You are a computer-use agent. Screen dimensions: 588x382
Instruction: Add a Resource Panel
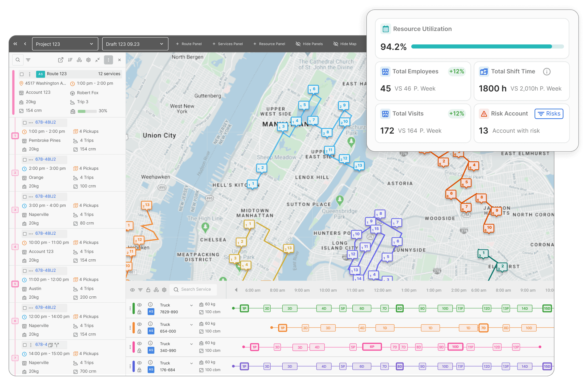click(269, 44)
